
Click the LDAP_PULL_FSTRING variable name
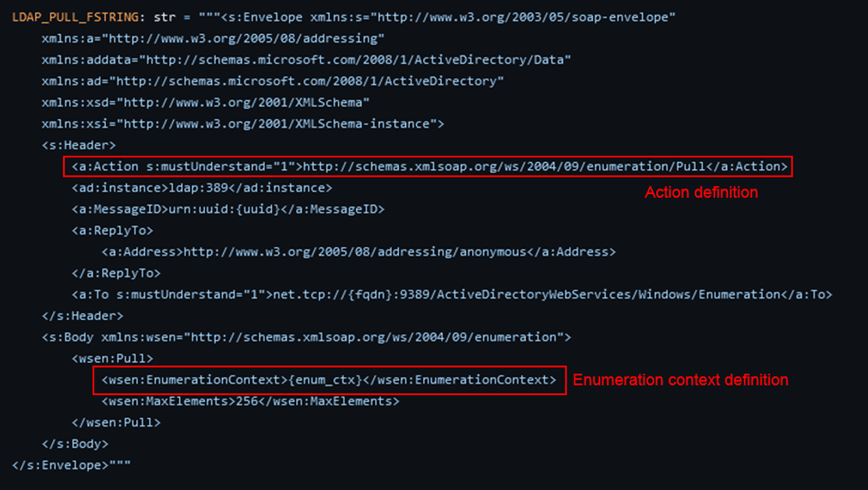pyautogui.click(x=76, y=17)
